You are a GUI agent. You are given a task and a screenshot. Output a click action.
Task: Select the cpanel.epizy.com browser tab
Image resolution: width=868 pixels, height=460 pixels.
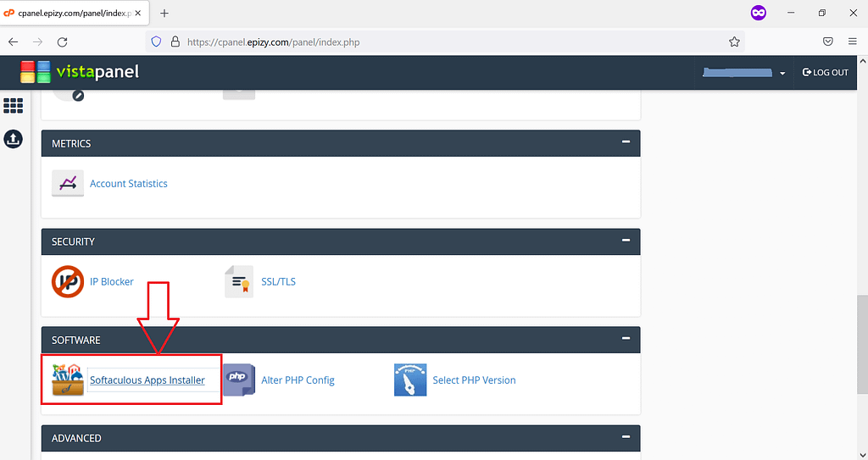pyautogui.click(x=75, y=14)
